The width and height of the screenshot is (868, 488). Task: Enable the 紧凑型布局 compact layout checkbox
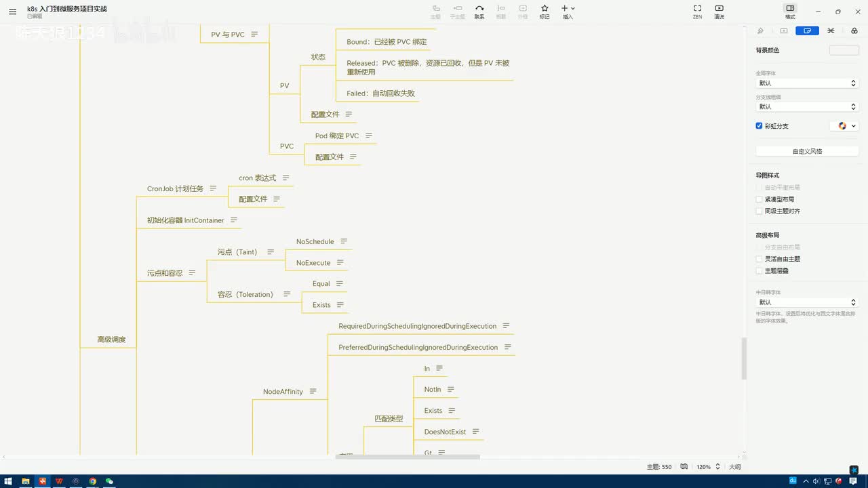[759, 199]
